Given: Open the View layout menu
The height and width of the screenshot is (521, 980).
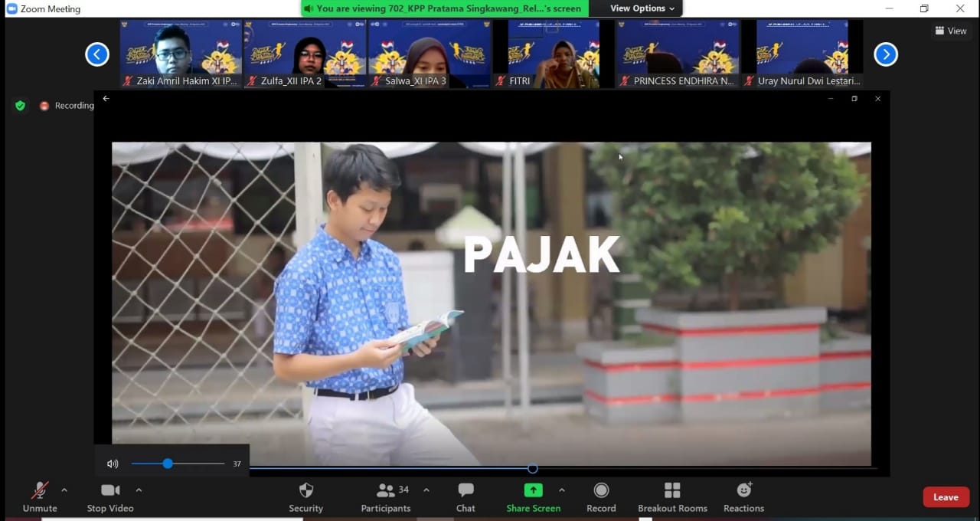Looking at the screenshot, I should point(951,31).
